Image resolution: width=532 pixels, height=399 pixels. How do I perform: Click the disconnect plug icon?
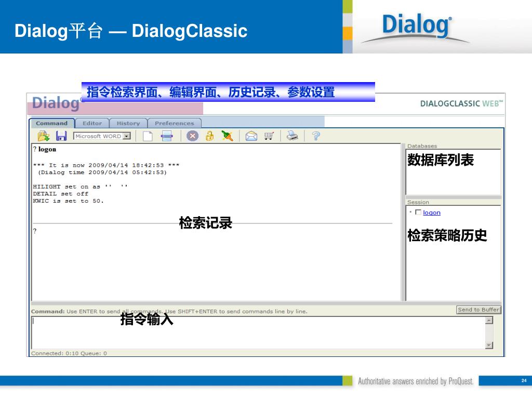click(x=227, y=136)
